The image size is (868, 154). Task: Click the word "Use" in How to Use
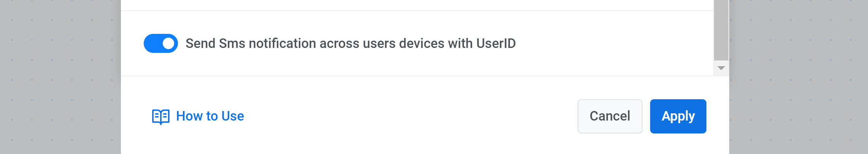233,116
